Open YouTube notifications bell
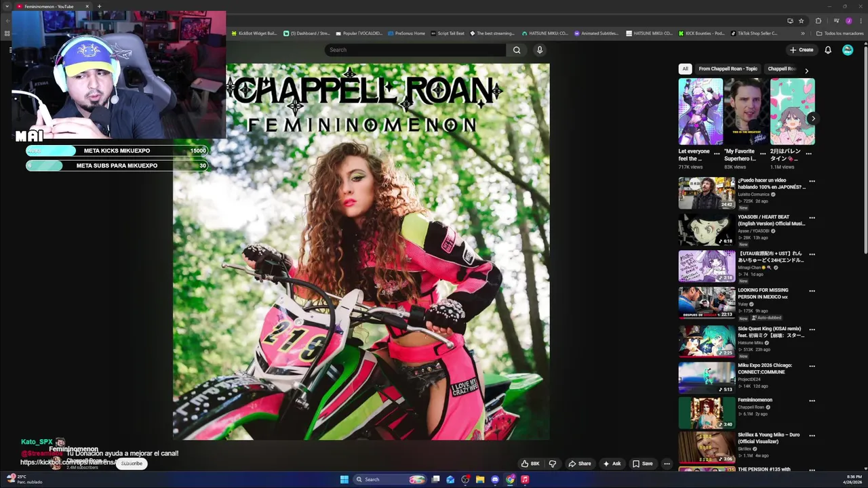 coord(828,49)
